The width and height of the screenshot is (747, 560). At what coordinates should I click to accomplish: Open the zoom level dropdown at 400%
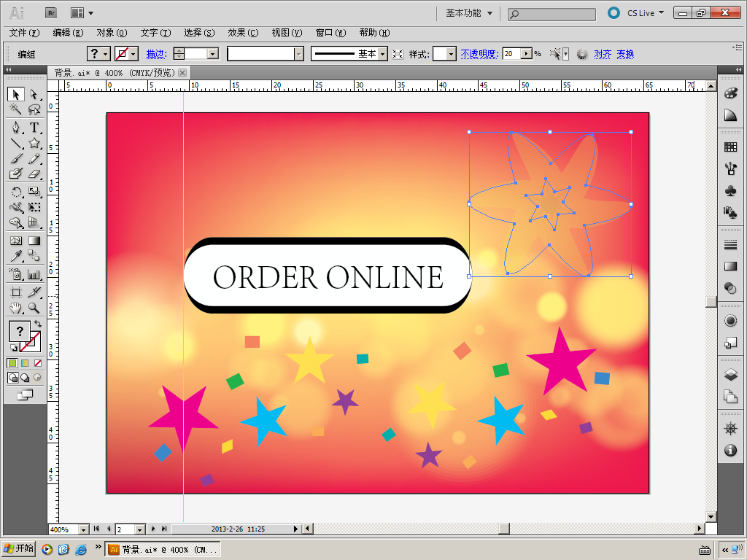coord(83,529)
